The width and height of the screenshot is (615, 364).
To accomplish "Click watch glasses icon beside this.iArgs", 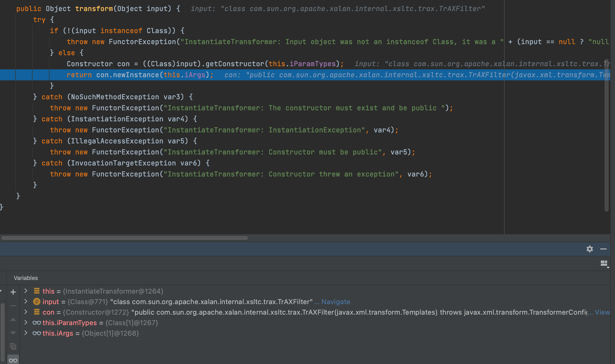I will tap(37, 333).
